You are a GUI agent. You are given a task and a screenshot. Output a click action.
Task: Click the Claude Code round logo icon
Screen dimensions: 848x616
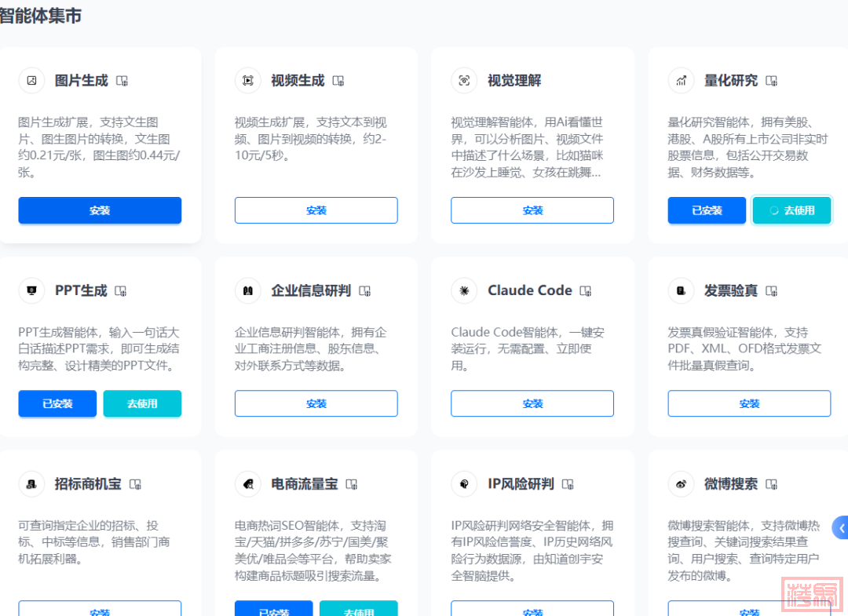[x=464, y=290]
